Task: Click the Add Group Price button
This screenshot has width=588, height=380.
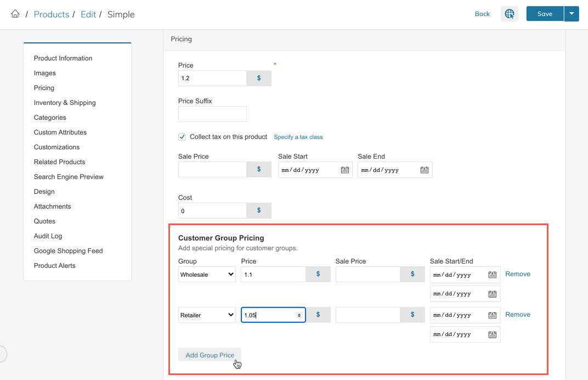Action: point(210,355)
